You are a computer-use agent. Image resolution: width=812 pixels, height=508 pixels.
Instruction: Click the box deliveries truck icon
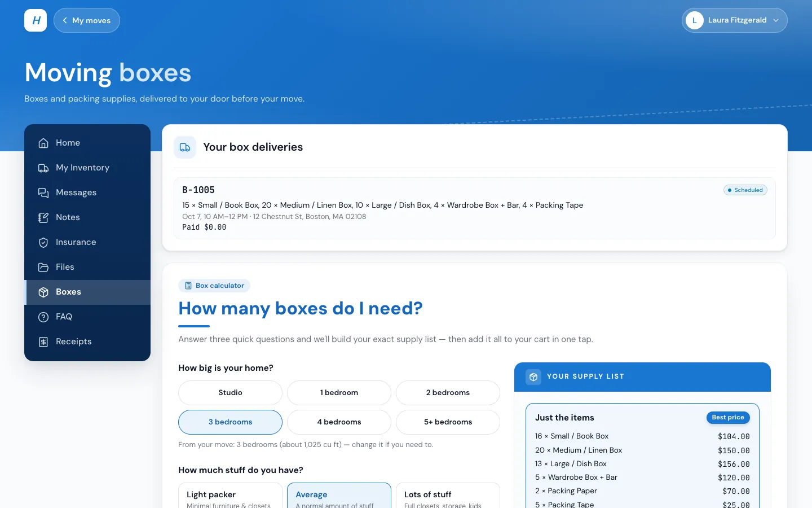[x=185, y=147]
